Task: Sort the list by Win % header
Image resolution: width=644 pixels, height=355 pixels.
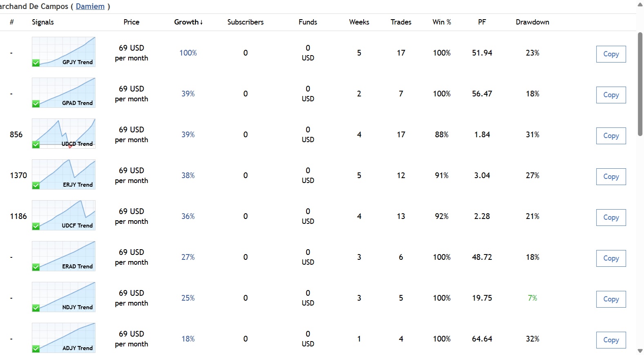Action: (442, 22)
